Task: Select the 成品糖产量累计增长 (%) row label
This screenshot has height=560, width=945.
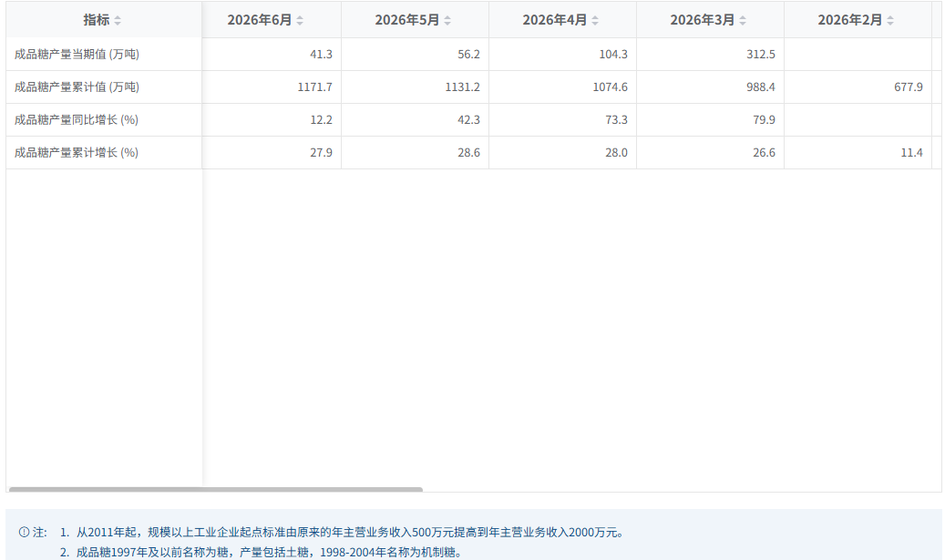Action: click(76, 152)
